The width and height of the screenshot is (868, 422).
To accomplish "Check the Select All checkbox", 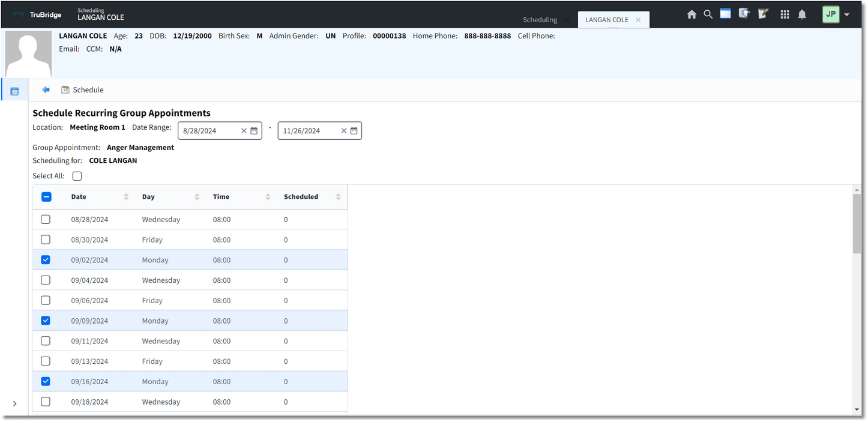I will (x=77, y=176).
